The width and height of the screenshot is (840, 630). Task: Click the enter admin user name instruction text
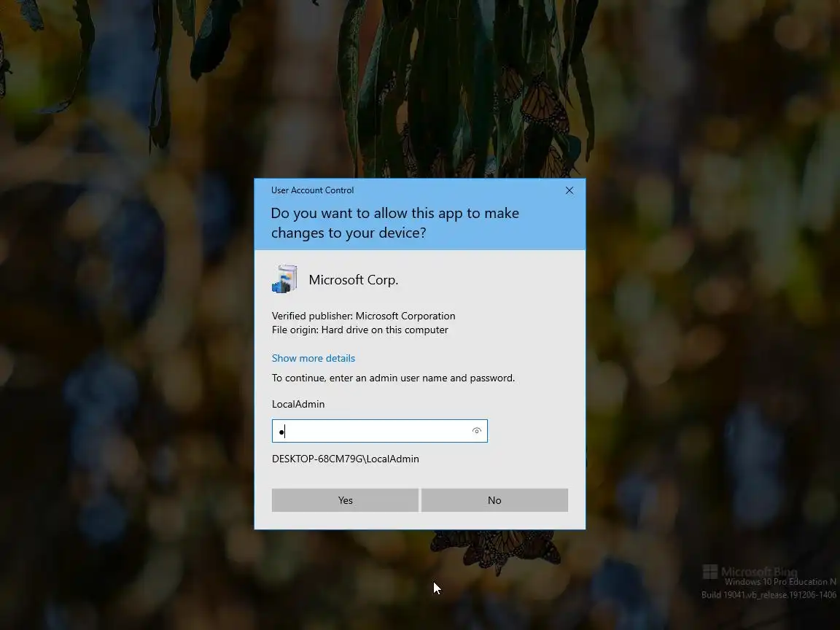393,378
